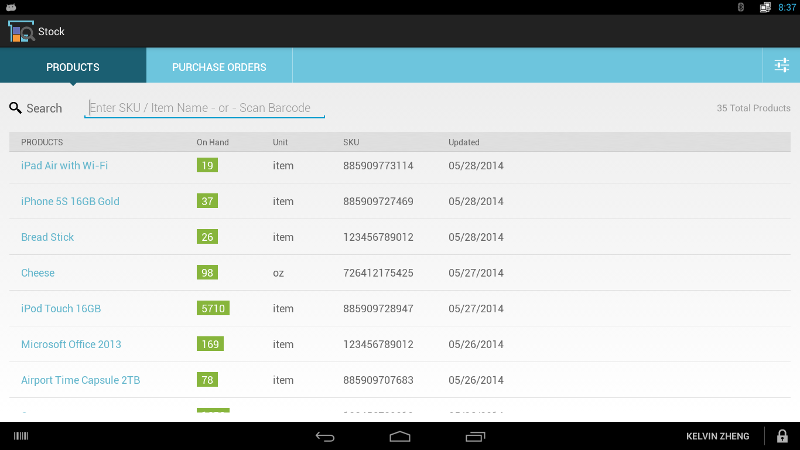The height and width of the screenshot is (450, 800).
Task: Tap the Android back button
Action: (x=324, y=436)
